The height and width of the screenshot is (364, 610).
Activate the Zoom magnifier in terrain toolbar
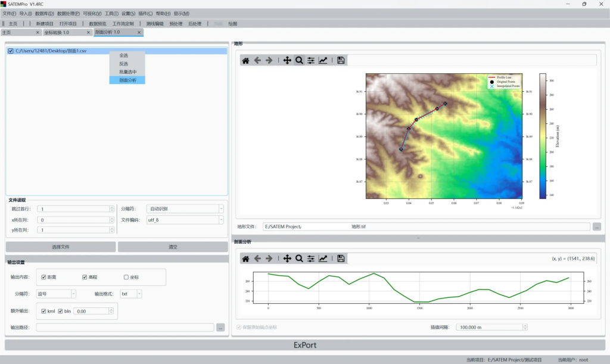tap(299, 60)
